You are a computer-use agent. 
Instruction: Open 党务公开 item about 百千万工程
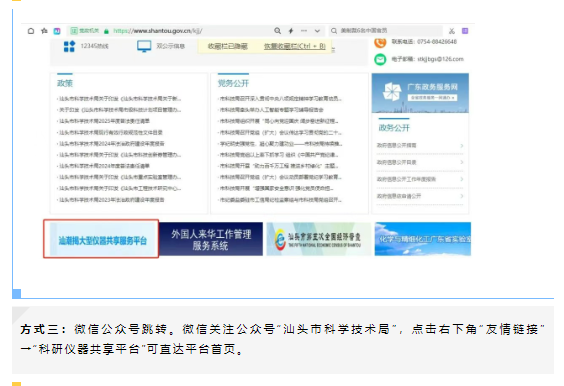click(x=279, y=166)
